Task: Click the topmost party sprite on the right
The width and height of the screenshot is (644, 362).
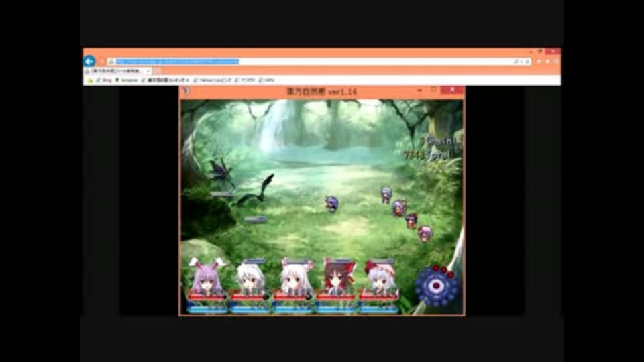Action: coord(386,195)
